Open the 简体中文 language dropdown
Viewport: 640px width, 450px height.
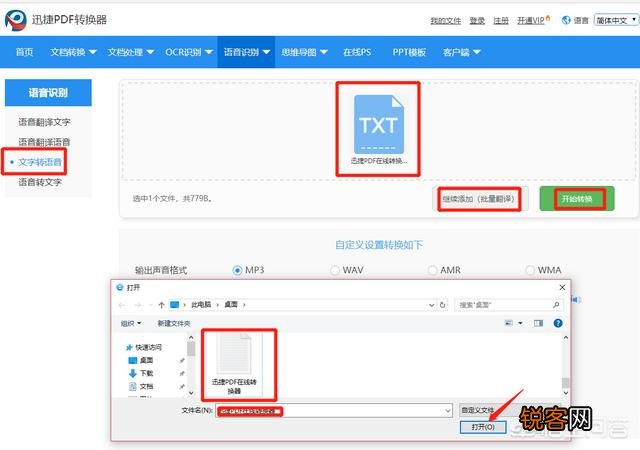click(x=616, y=20)
